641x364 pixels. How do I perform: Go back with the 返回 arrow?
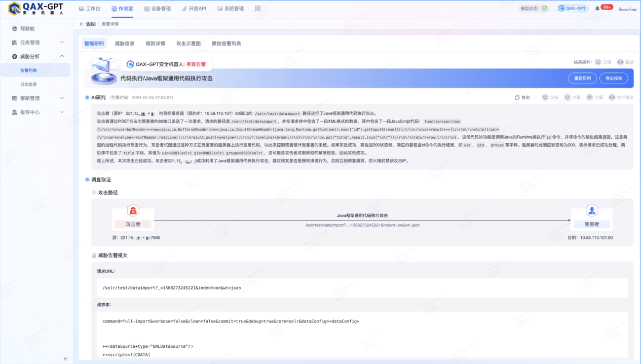click(87, 24)
